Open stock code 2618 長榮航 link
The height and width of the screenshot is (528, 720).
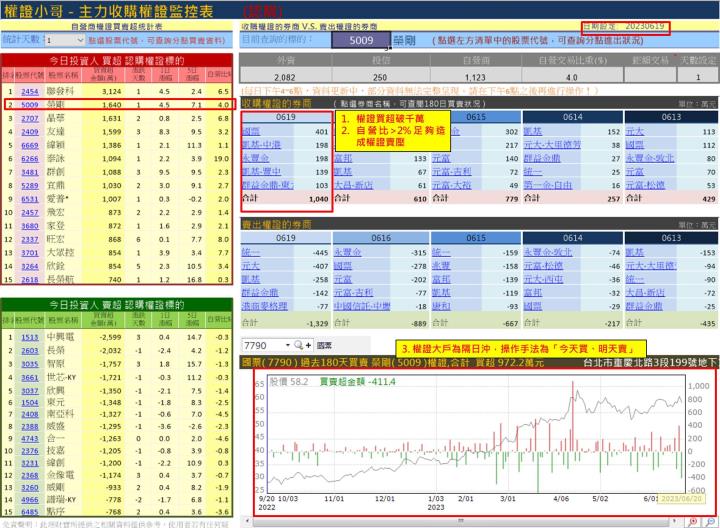pos(29,280)
